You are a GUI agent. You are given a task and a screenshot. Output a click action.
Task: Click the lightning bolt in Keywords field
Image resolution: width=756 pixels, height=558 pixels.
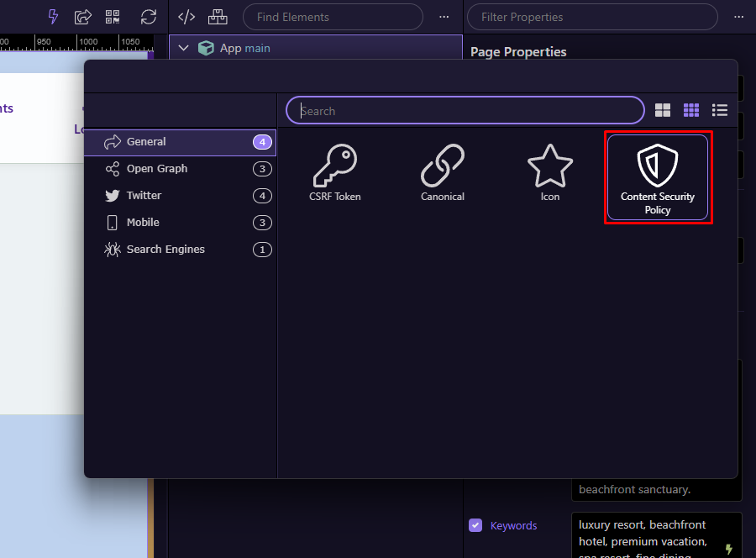[x=729, y=548]
